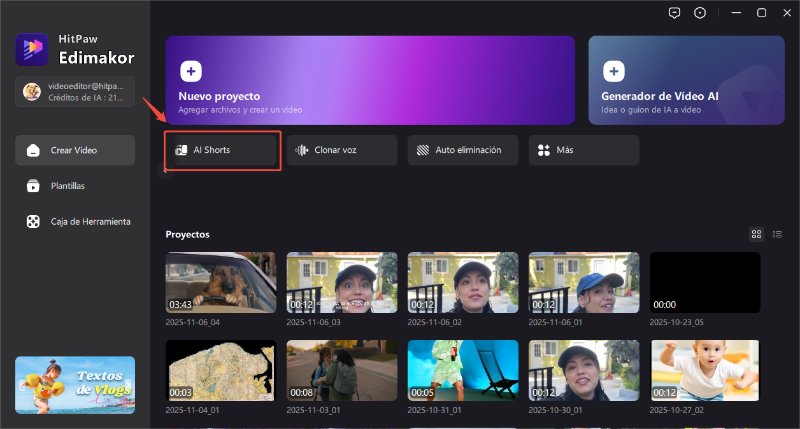Launch the AI Shorts tool
Screen dimensions: 800x429
coord(222,150)
